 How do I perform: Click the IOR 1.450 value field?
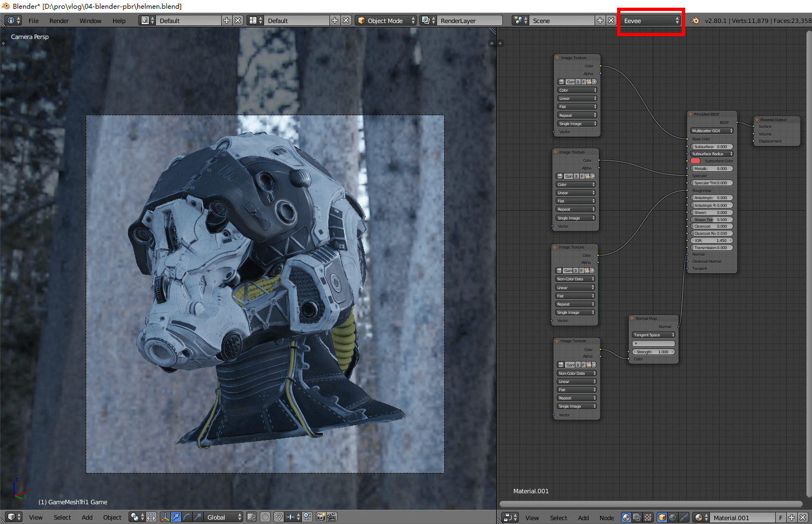[x=712, y=240]
